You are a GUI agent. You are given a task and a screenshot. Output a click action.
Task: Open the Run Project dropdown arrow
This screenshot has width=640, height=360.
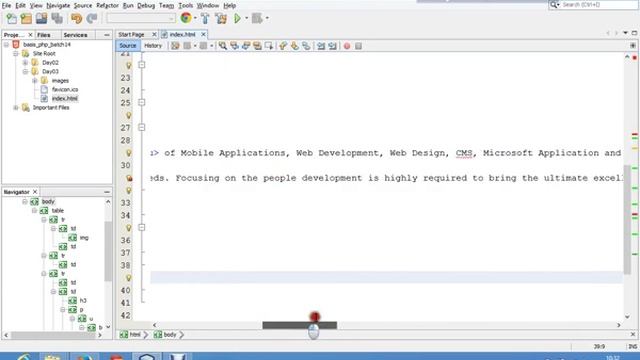[247, 18]
